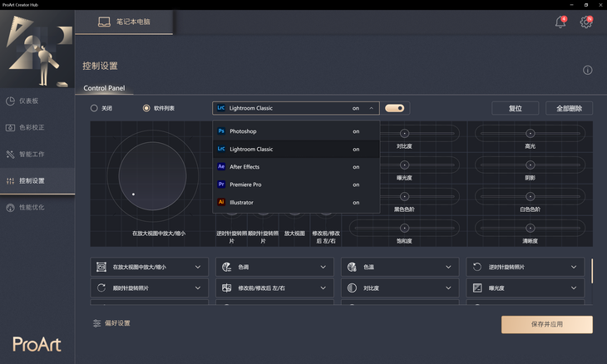Click the large dial control circle

pyautogui.click(x=152, y=176)
